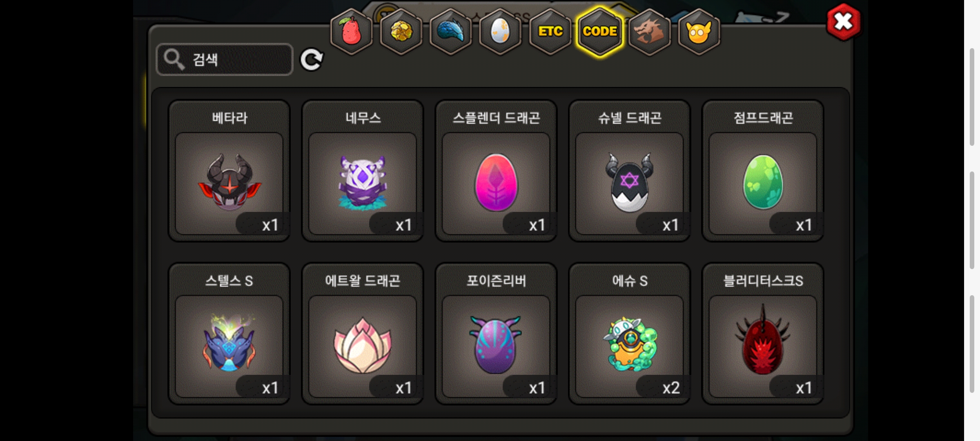The image size is (980, 441).
Task: Select the 슈넬 드래곤 star egg
Action: point(630,171)
